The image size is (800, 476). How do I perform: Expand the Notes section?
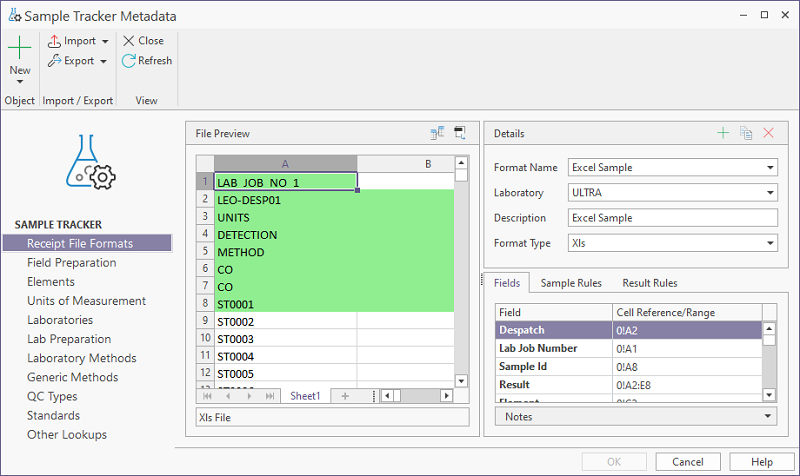pyautogui.click(x=768, y=416)
